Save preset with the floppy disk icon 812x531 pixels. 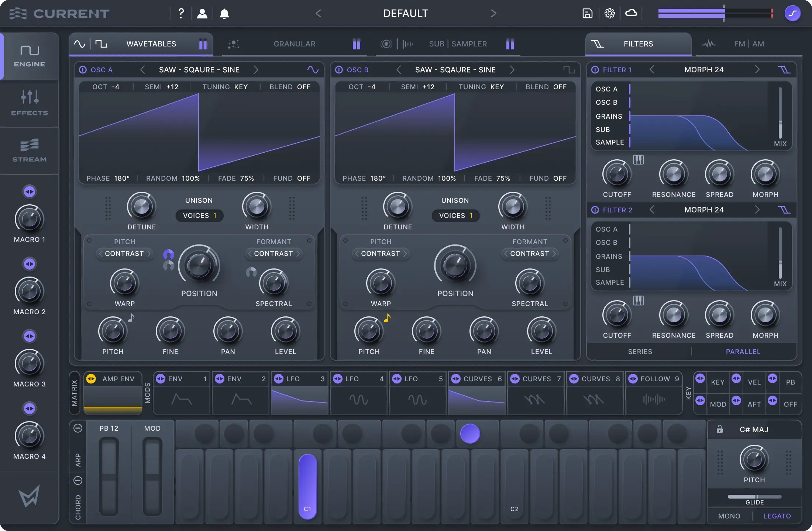point(587,14)
